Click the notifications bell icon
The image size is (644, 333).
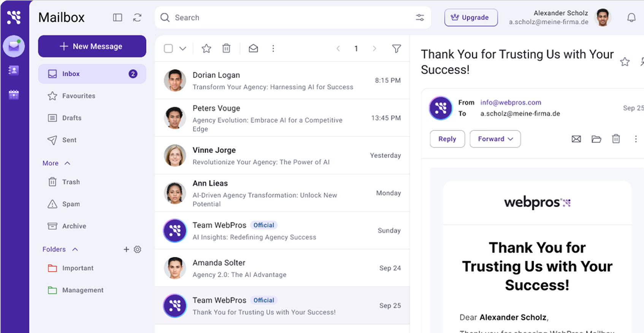click(x=631, y=17)
